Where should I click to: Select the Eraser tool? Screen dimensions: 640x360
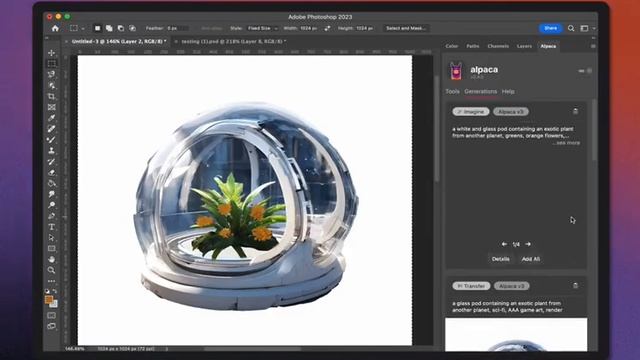click(x=51, y=173)
